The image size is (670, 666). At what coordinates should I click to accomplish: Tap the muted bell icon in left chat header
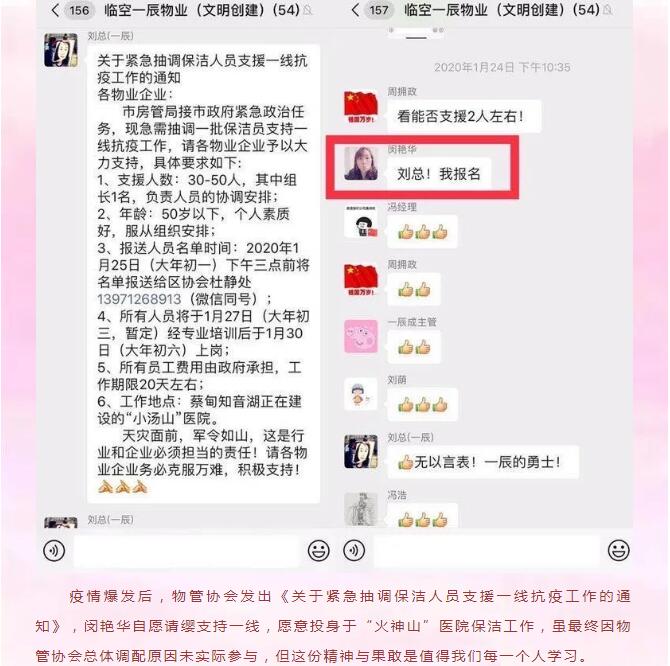tap(308, 10)
